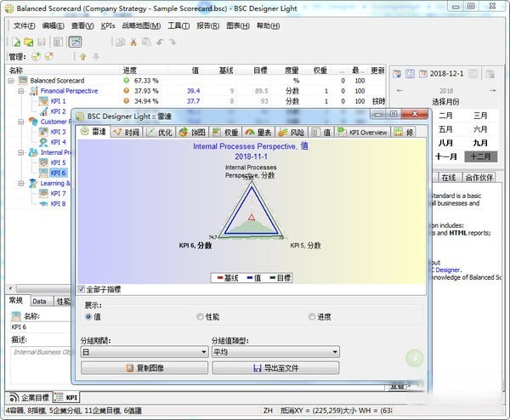Switch to the 优化 chart tab
This screenshot has height=420, width=510.
pos(160,132)
